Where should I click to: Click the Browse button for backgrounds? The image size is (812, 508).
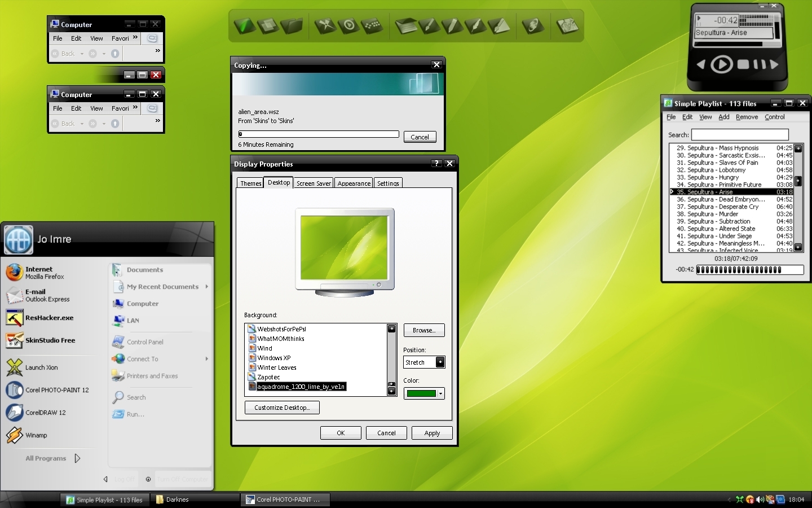tap(424, 330)
